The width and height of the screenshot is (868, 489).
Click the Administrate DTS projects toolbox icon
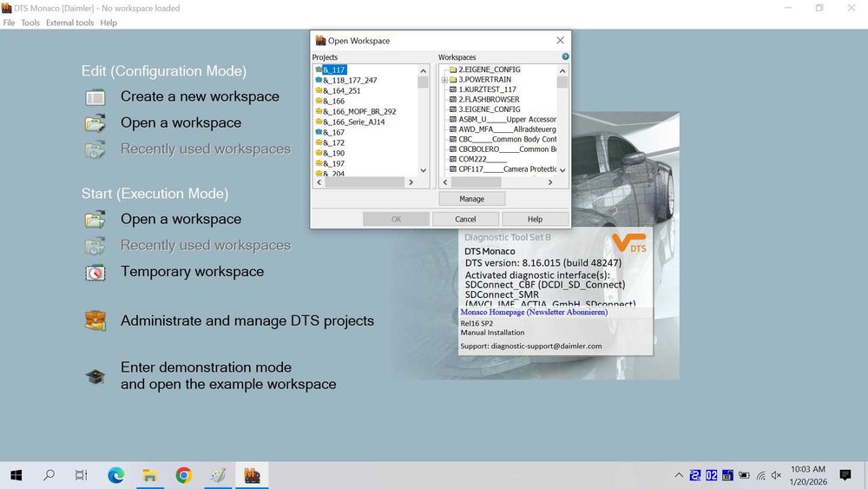point(95,320)
